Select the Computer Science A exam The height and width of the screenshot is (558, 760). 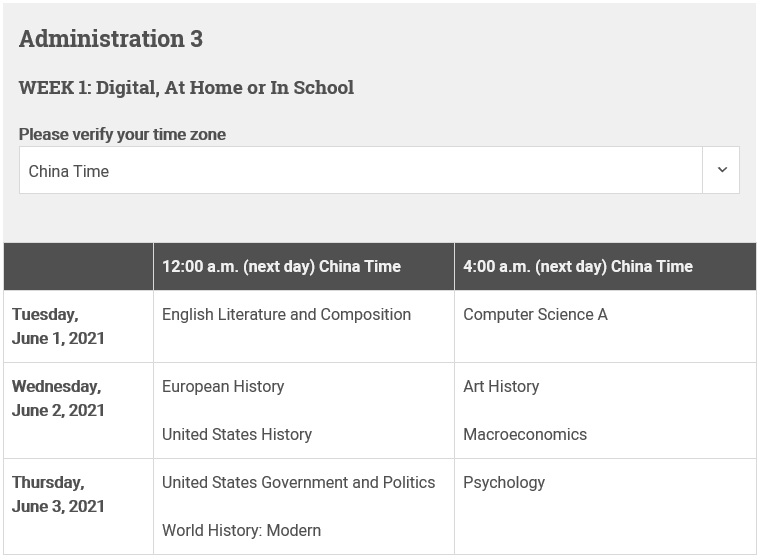(535, 315)
